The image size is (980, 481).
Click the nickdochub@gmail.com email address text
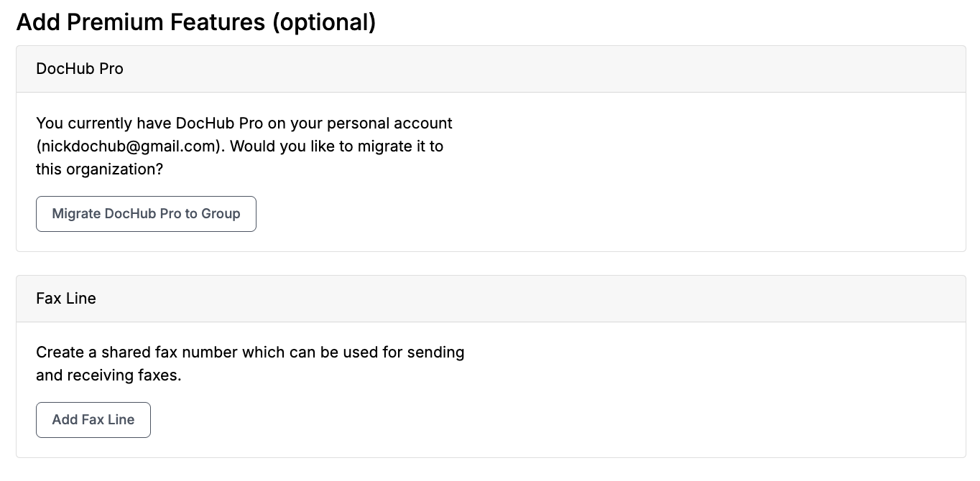[126, 146]
